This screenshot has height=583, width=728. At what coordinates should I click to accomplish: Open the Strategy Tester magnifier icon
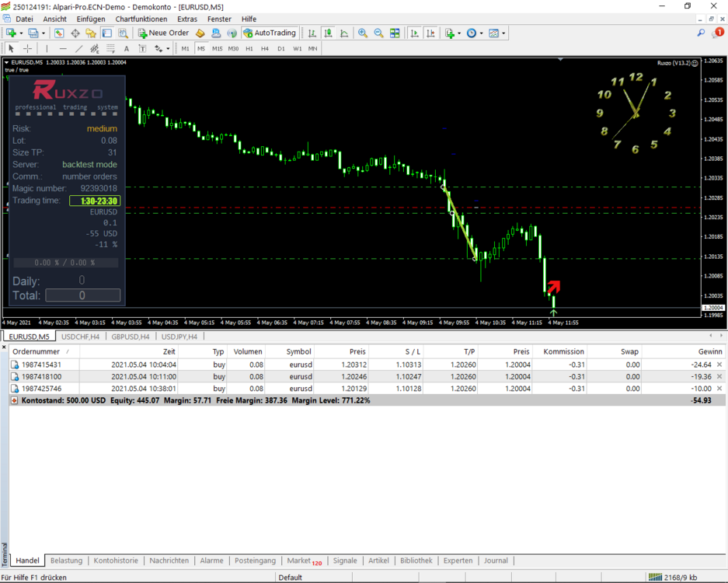(123, 33)
